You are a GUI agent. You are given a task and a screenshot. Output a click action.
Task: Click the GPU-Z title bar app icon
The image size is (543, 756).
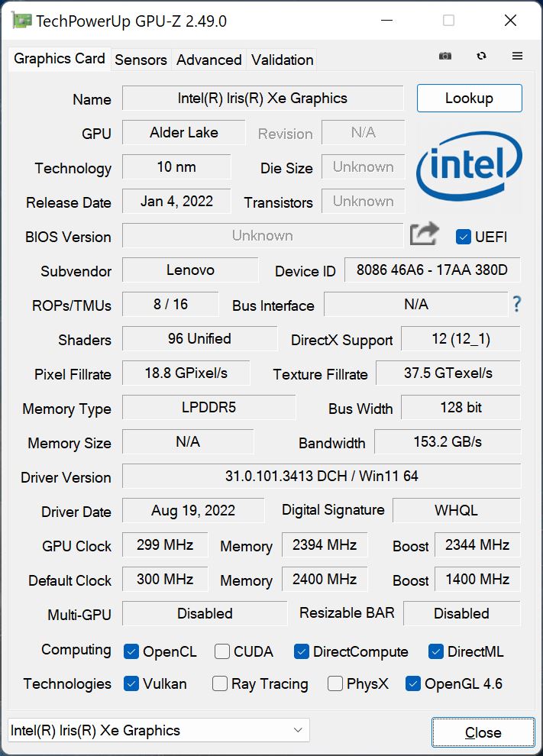coord(22,21)
